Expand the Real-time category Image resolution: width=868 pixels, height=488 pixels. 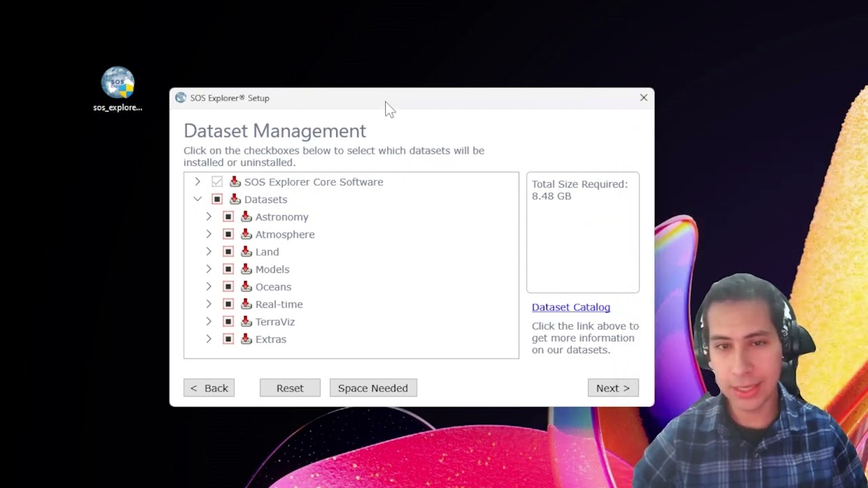point(209,305)
